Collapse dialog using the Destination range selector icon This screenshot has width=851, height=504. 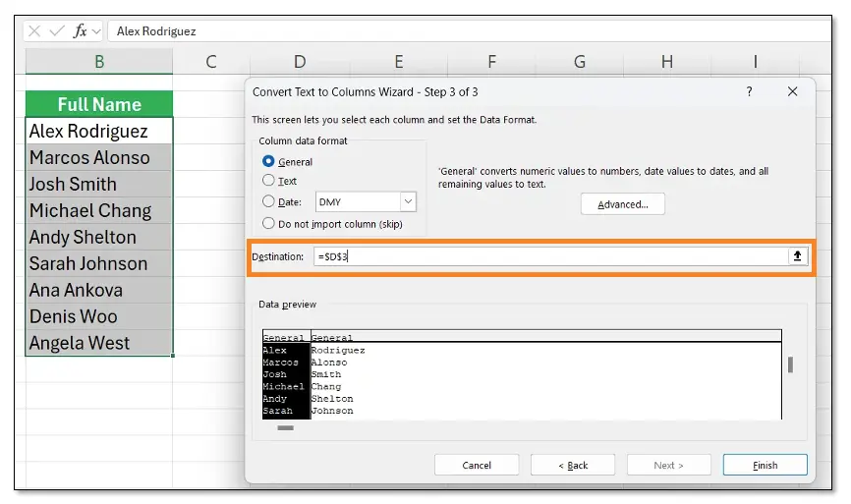pyautogui.click(x=797, y=256)
